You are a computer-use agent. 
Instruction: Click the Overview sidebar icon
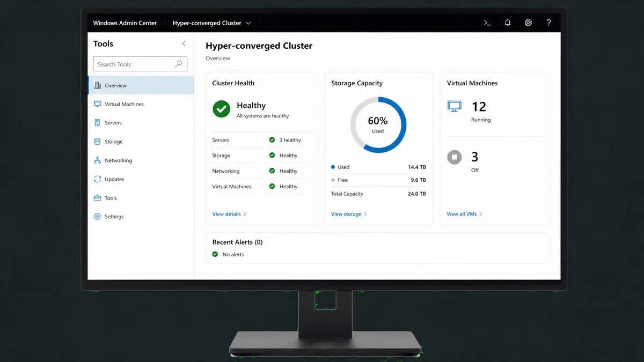97,85
